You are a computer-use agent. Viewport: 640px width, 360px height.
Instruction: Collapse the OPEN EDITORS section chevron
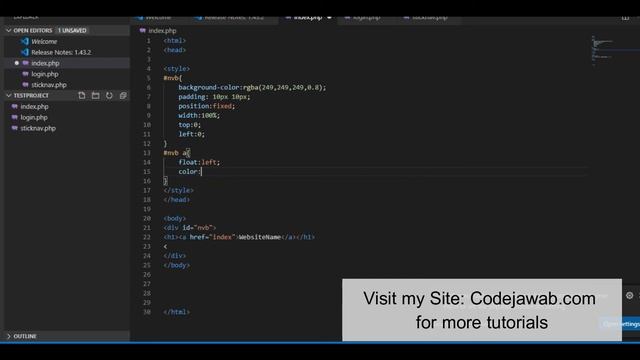click(x=9, y=31)
